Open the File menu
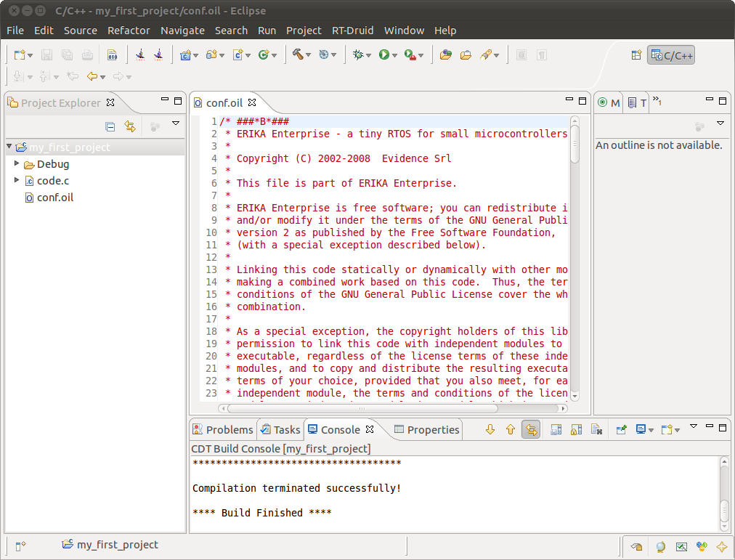This screenshot has width=735, height=560. tap(15, 31)
